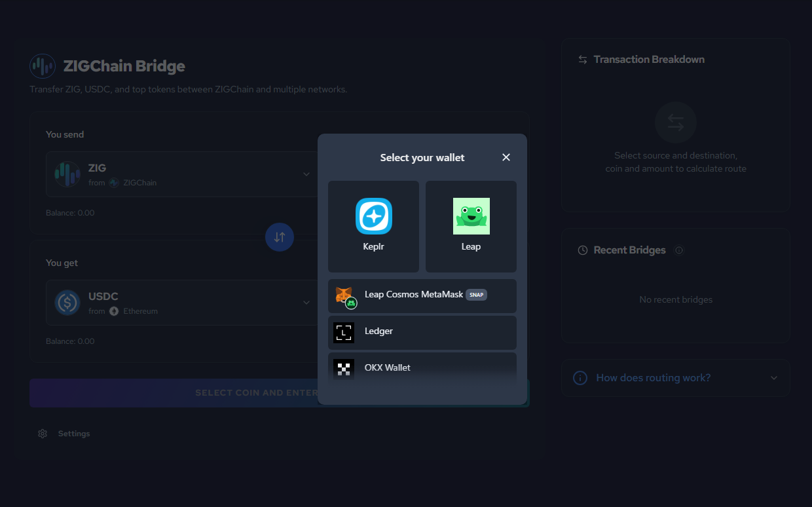Image resolution: width=812 pixels, height=507 pixels.
Task: Choose the Ledger wallet text label
Action: (x=378, y=331)
